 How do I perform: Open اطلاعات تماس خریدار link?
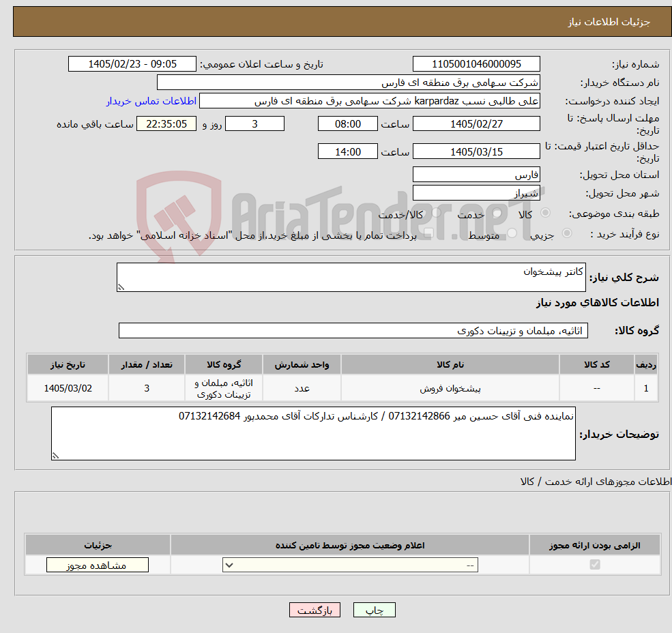click(151, 101)
